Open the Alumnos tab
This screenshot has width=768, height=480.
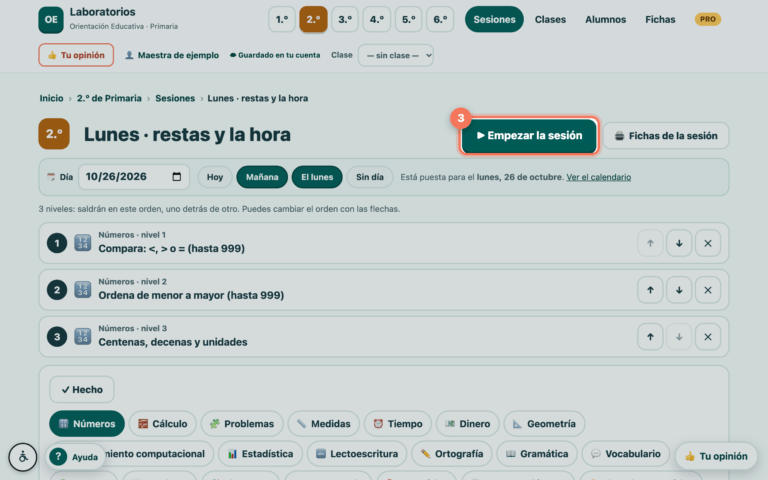[x=605, y=20]
